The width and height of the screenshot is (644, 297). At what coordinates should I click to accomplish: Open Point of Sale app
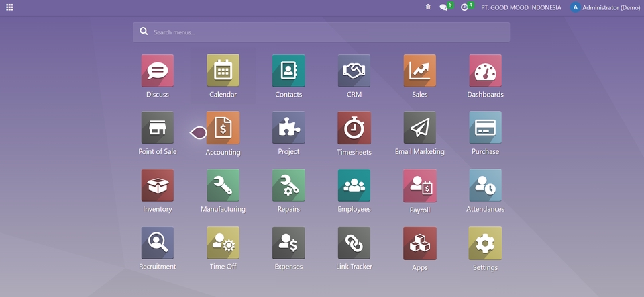click(x=157, y=128)
